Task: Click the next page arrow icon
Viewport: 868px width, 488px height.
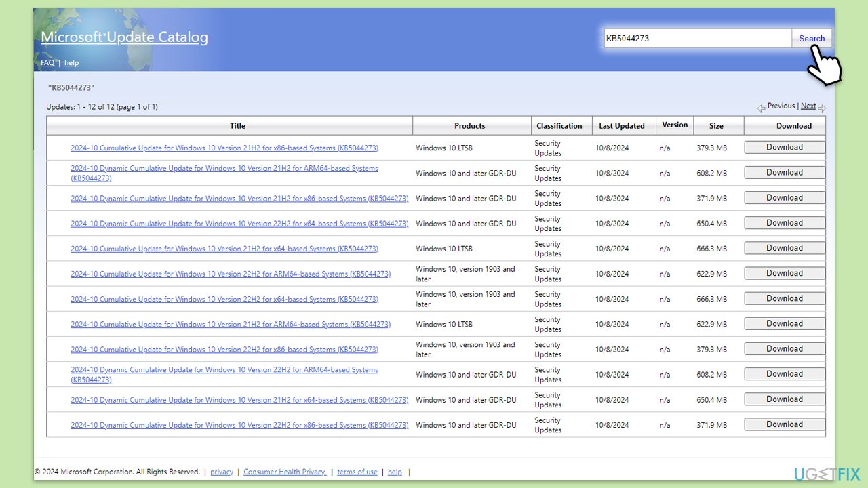Action: click(822, 108)
